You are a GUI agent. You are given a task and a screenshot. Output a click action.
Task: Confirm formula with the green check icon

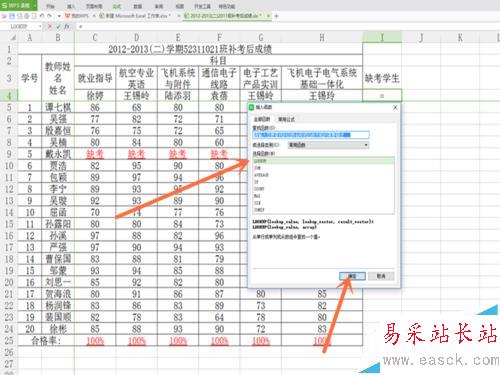click(x=58, y=26)
